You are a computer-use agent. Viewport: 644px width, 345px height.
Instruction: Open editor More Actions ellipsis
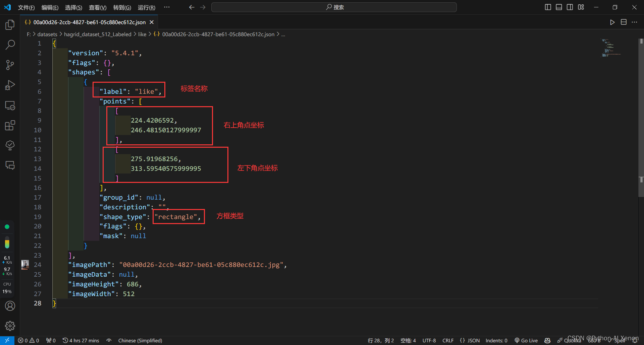tap(634, 22)
